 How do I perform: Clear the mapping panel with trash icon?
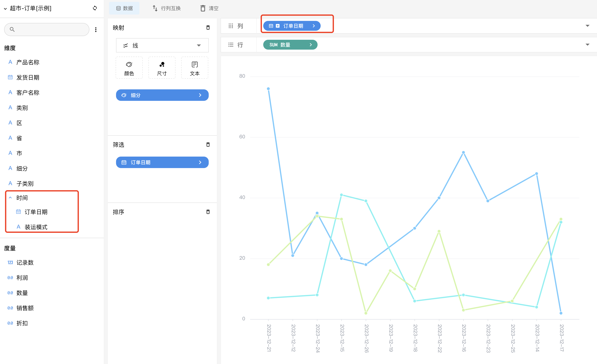[x=208, y=28]
